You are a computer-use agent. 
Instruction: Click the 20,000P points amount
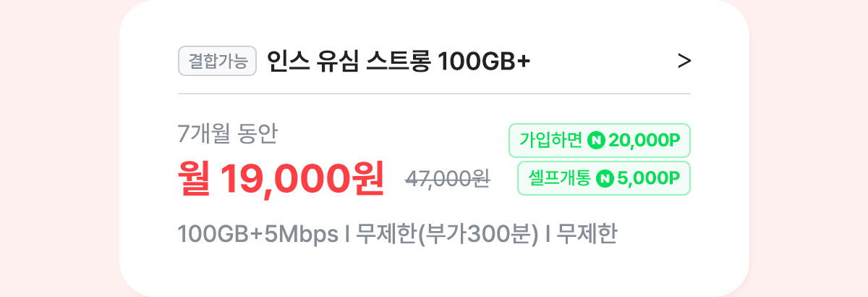645,141
